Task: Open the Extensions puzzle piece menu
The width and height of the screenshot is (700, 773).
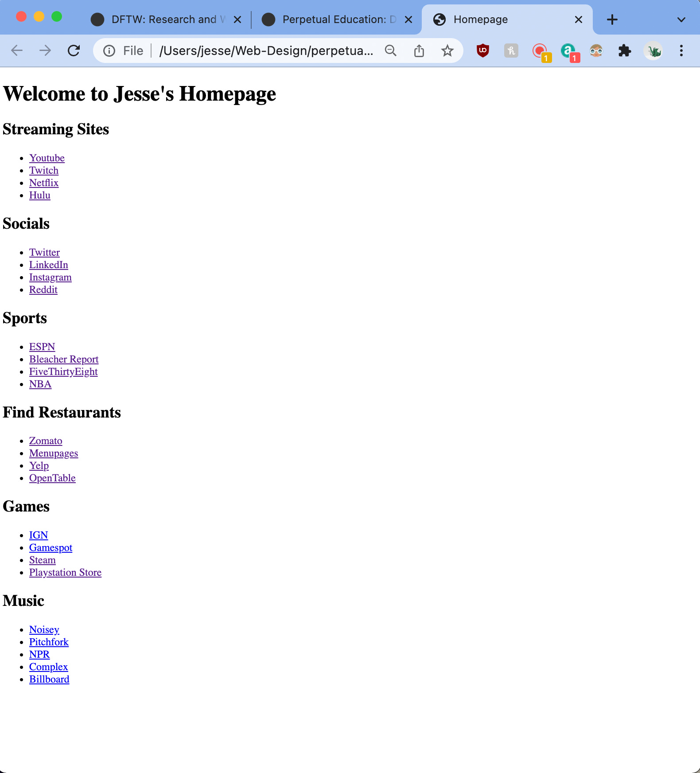Action: [x=625, y=51]
